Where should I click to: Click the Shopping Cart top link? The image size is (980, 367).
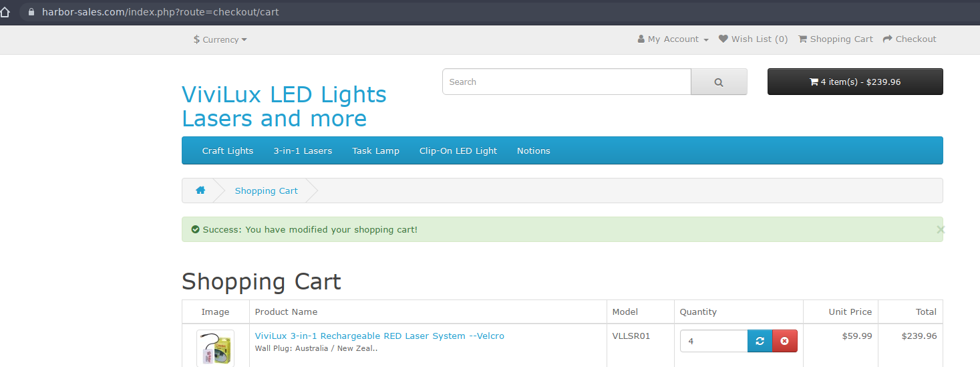click(x=836, y=39)
